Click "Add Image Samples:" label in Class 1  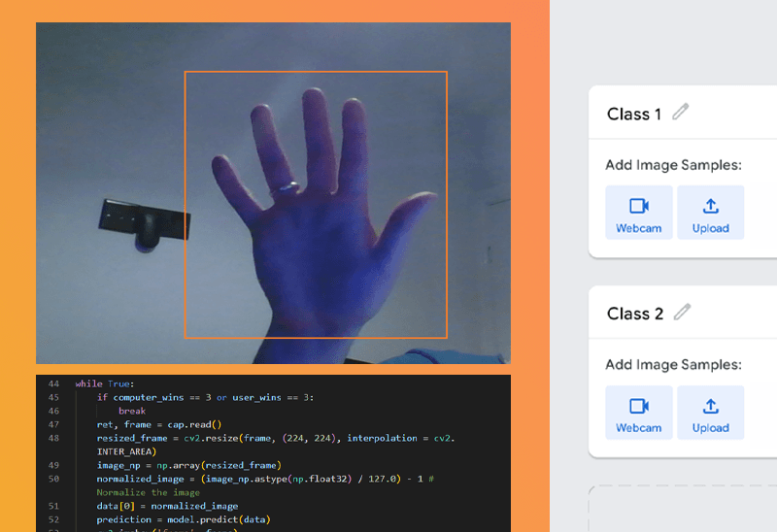tap(673, 165)
